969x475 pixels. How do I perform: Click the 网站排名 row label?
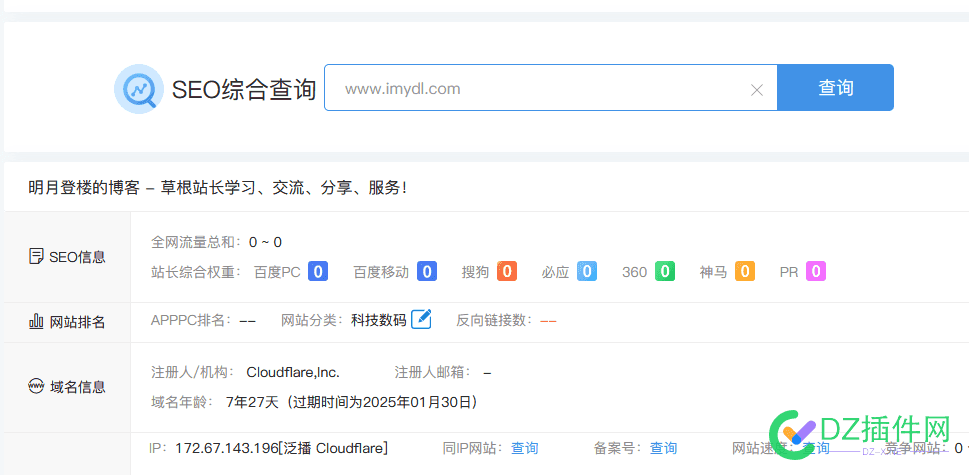click(78, 322)
